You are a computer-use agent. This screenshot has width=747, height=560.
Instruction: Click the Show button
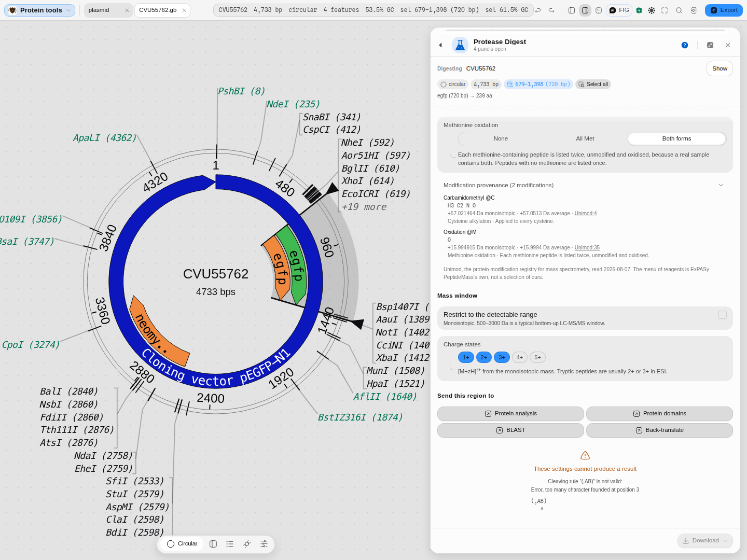(x=720, y=68)
